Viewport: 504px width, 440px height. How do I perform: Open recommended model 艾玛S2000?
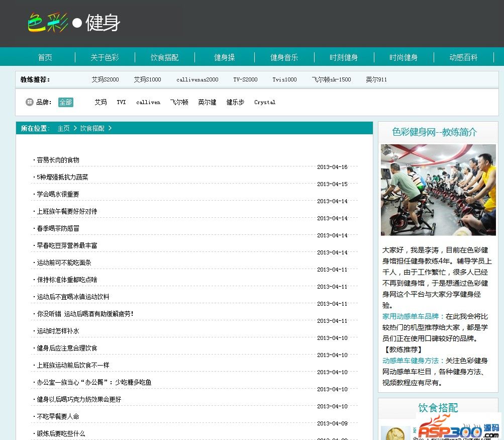105,79
